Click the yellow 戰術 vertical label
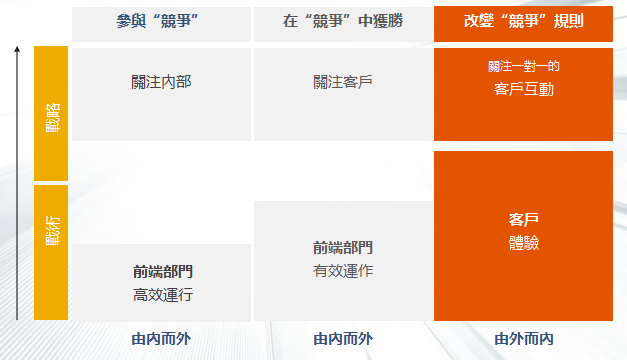The width and height of the screenshot is (627, 360). pos(51,252)
